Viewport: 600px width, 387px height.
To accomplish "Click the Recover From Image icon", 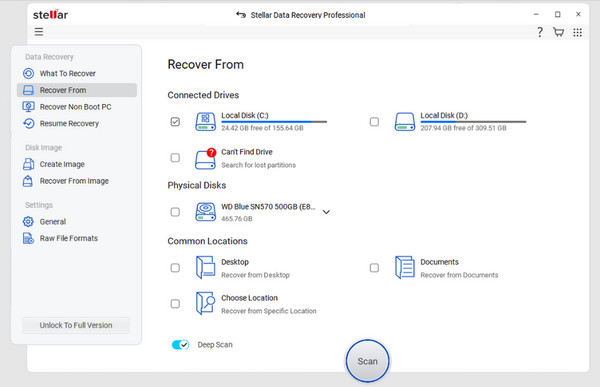I will coord(28,181).
